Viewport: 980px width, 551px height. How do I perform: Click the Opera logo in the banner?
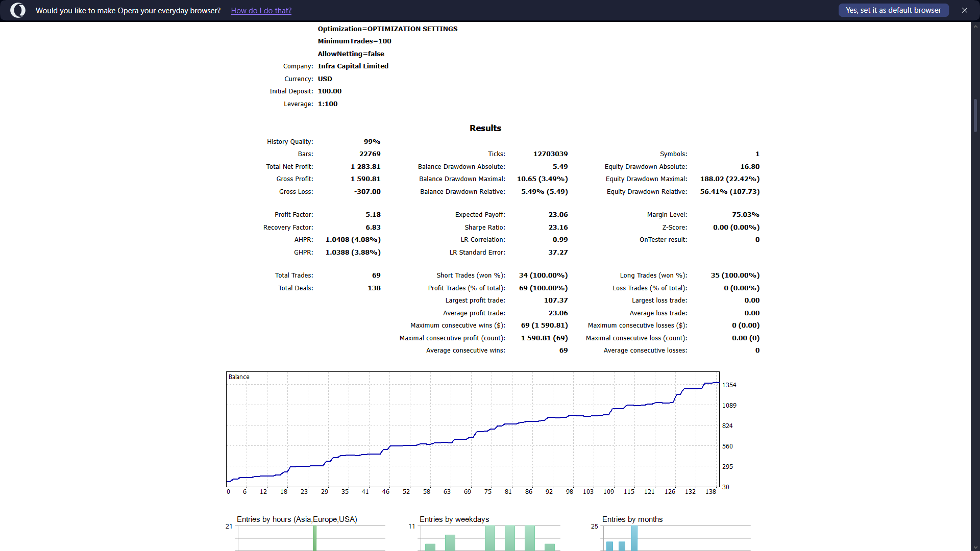tap(18, 10)
